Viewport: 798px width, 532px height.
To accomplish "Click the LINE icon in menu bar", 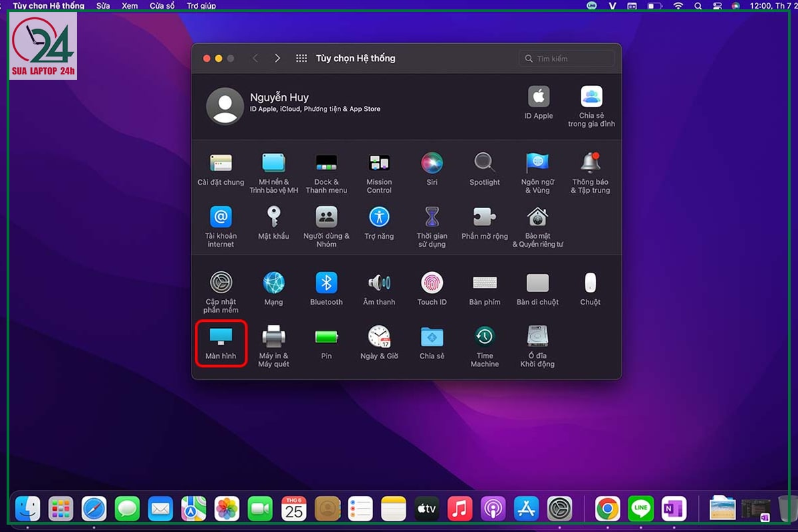I will pyautogui.click(x=592, y=5).
